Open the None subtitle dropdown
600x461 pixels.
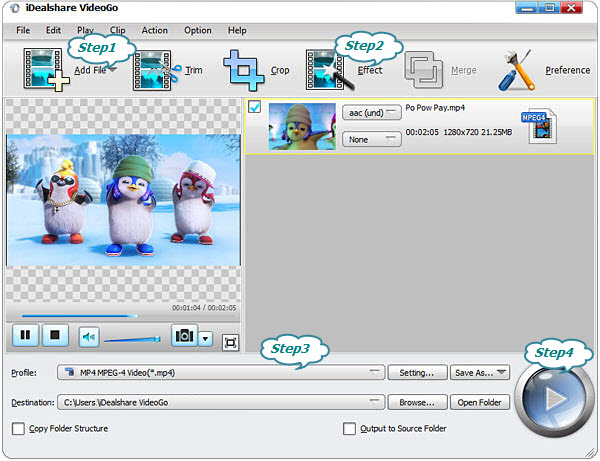[x=372, y=139]
